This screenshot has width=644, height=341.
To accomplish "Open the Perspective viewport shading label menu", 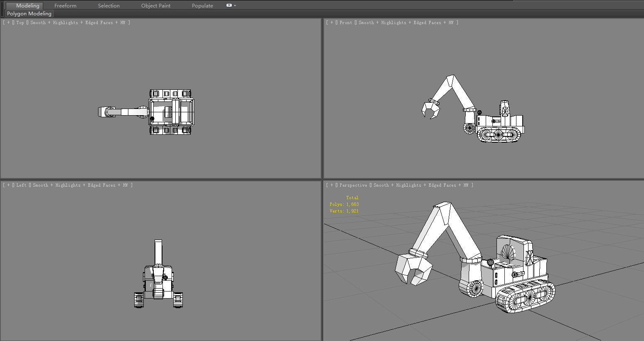I will coord(421,185).
